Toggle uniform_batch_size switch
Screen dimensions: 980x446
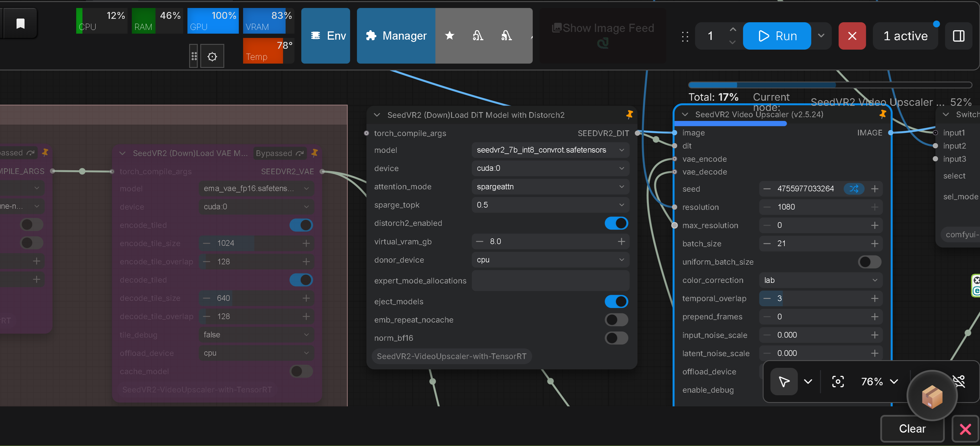(870, 262)
